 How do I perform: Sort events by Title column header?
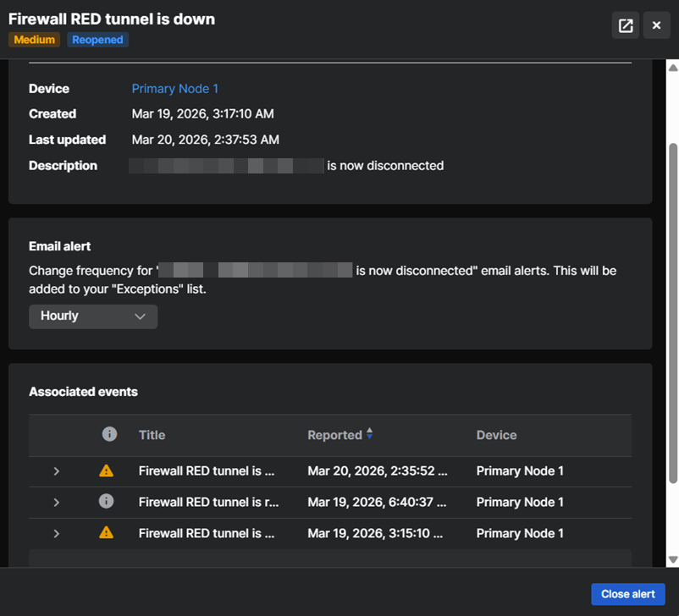(152, 435)
